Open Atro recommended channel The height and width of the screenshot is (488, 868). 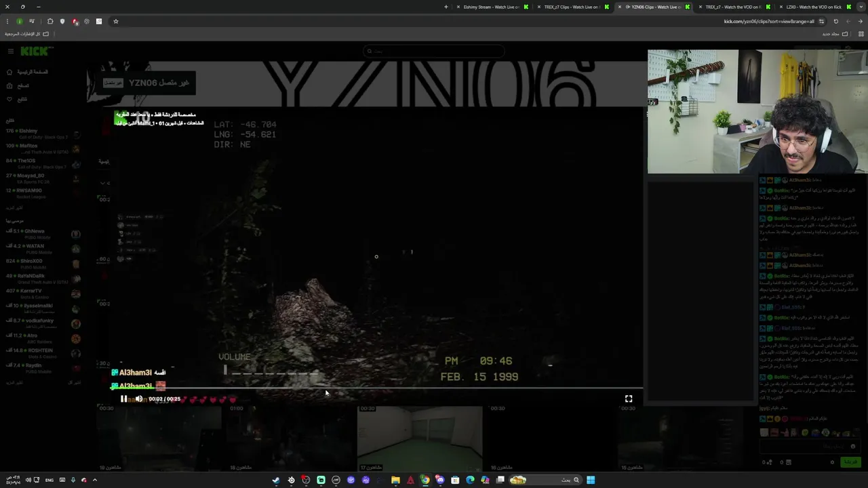(x=42, y=338)
